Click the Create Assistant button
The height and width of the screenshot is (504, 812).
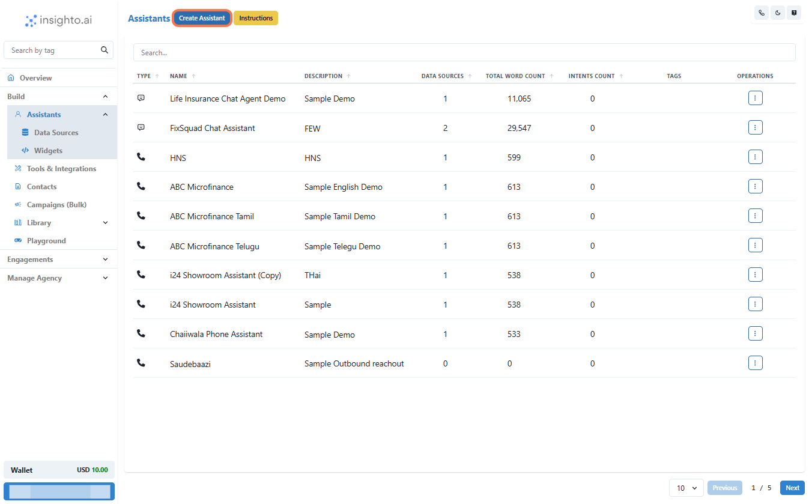coord(202,18)
